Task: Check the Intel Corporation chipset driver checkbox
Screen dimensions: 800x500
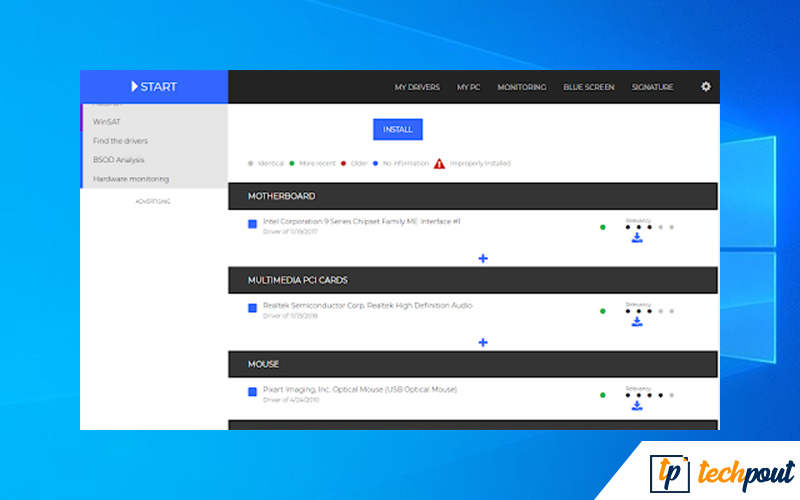Action: 253,224
